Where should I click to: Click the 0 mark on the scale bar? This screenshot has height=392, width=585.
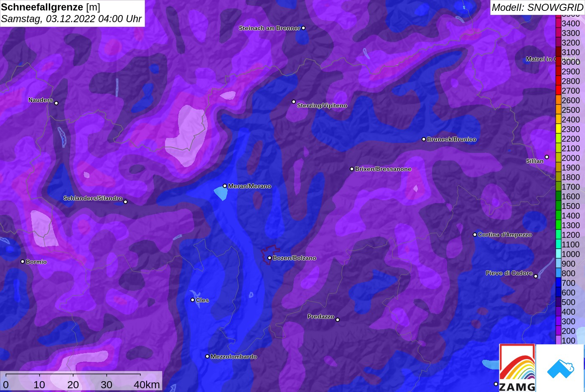point(5,384)
